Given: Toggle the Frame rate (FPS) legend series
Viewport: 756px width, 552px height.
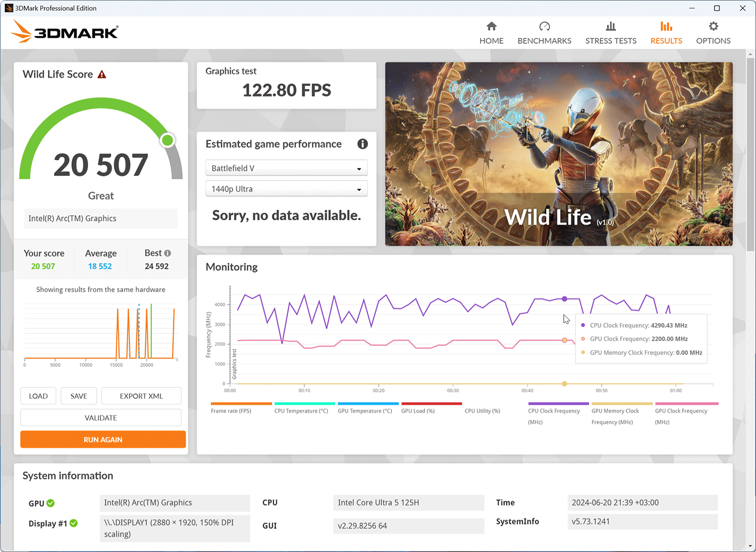Looking at the screenshot, I should point(241,408).
